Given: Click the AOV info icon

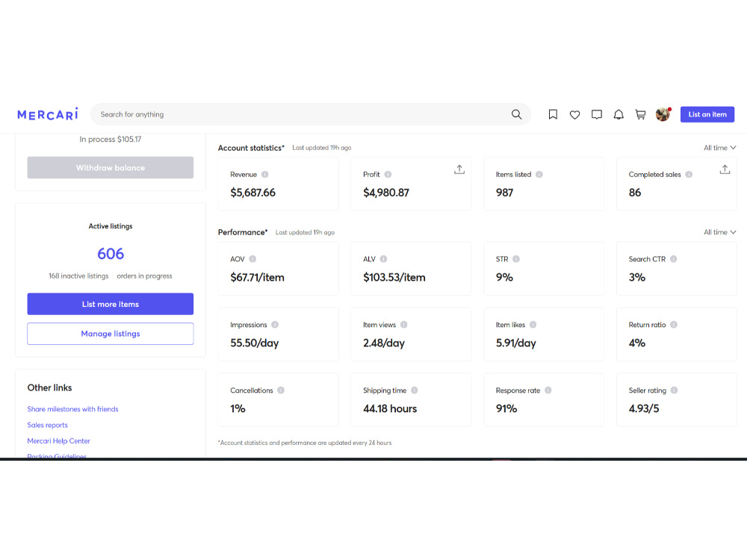Looking at the screenshot, I should click(252, 259).
